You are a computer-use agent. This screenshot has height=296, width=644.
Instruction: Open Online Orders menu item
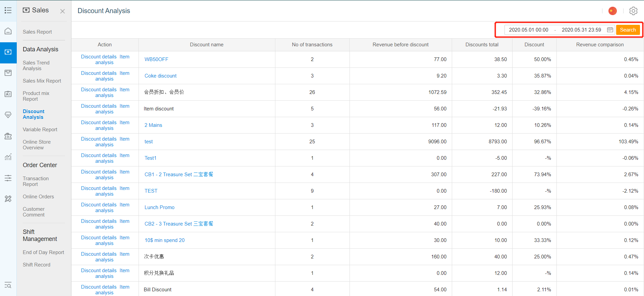[38, 197]
